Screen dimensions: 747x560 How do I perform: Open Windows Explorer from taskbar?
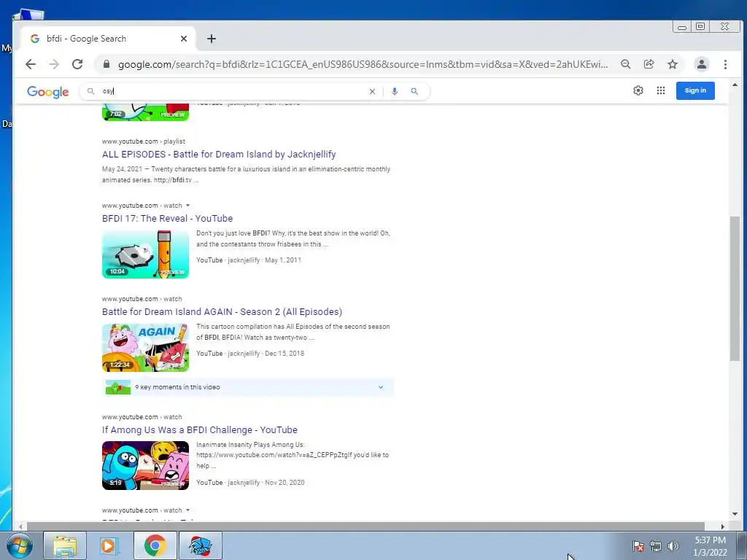click(x=65, y=545)
